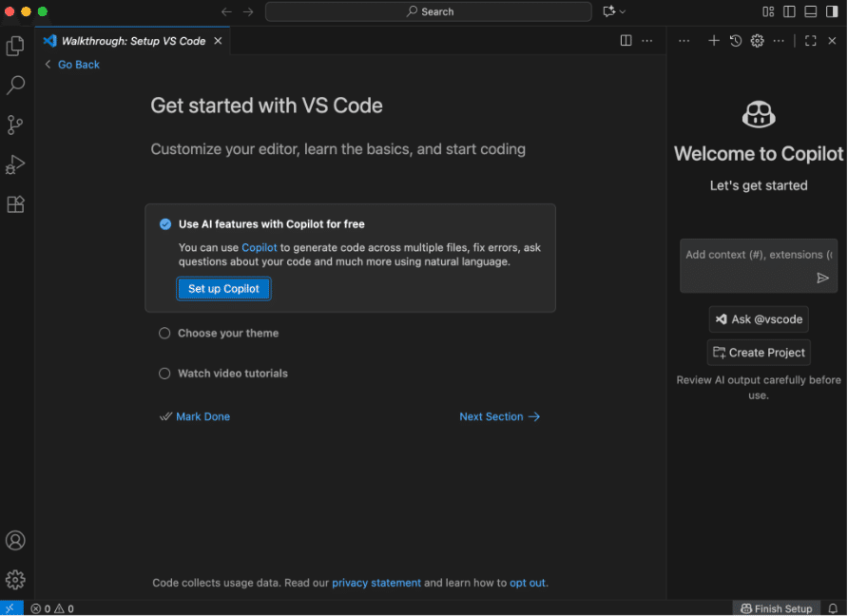Toggle the primary side bar layout
The image size is (848, 616).
pos(789,11)
